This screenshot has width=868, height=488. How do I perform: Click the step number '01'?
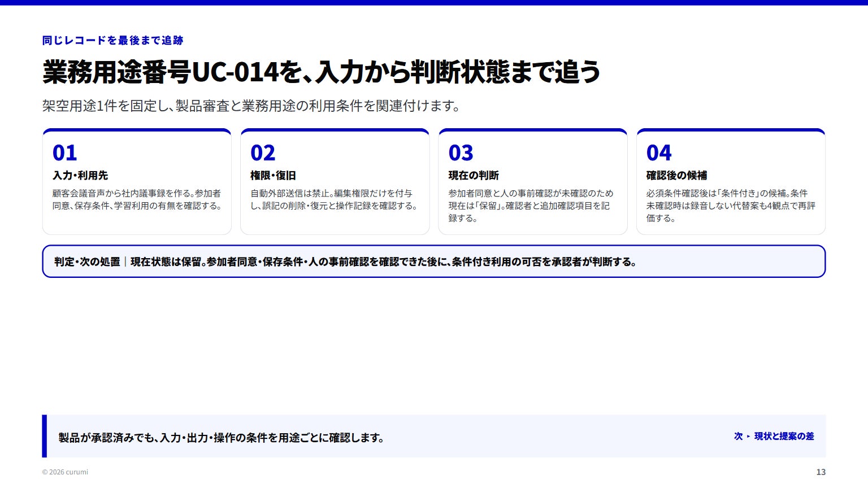pyautogui.click(x=64, y=152)
